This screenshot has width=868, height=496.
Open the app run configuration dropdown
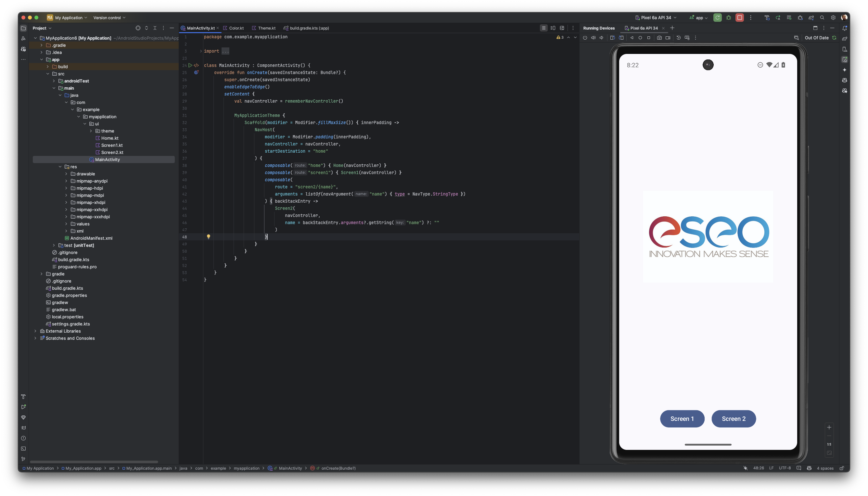click(x=699, y=18)
